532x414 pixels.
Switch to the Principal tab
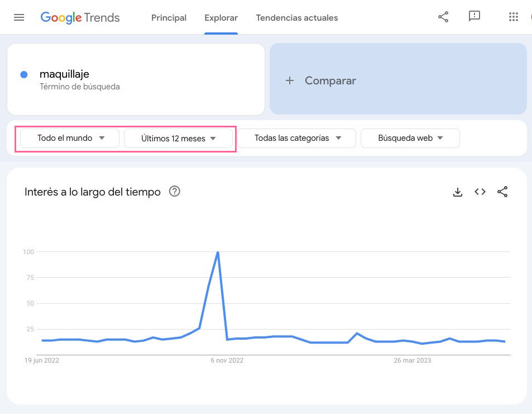pos(169,17)
